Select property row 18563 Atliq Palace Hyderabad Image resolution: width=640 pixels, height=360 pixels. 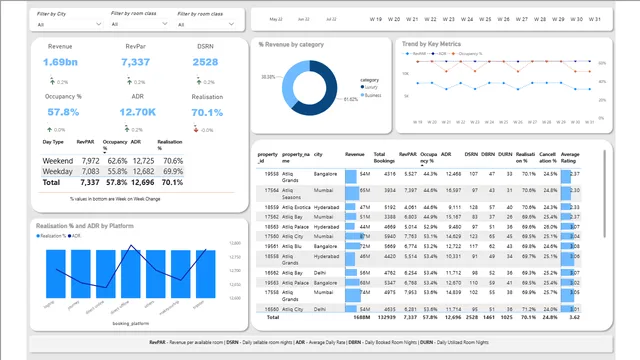(x=419, y=227)
